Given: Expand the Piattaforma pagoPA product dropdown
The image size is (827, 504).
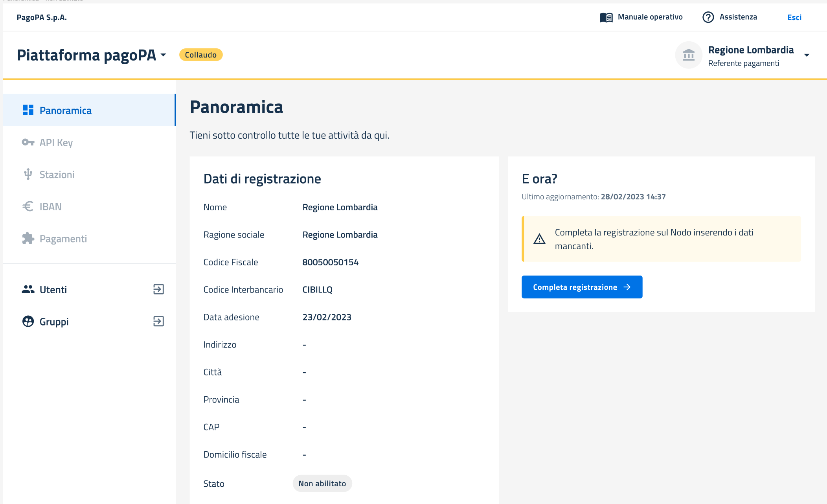Looking at the screenshot, I should coord(164,55).
